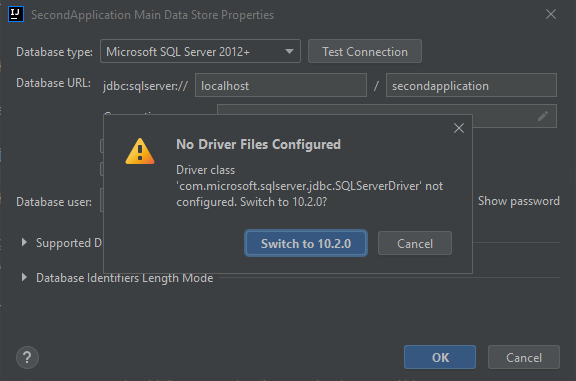576x381 pixels.
Task: Click Cancel in Data Store Properties window
Action: click(524, 357)
